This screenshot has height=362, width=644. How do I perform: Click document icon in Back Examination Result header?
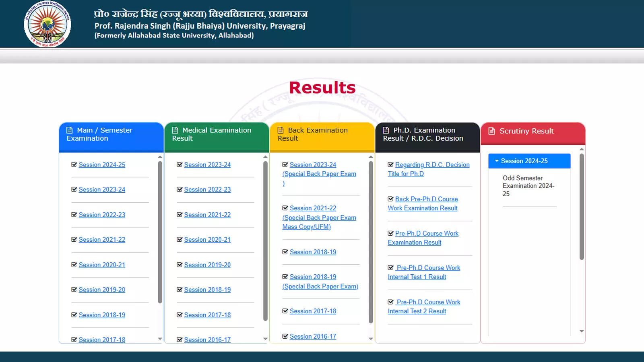[x=281, y=130]
